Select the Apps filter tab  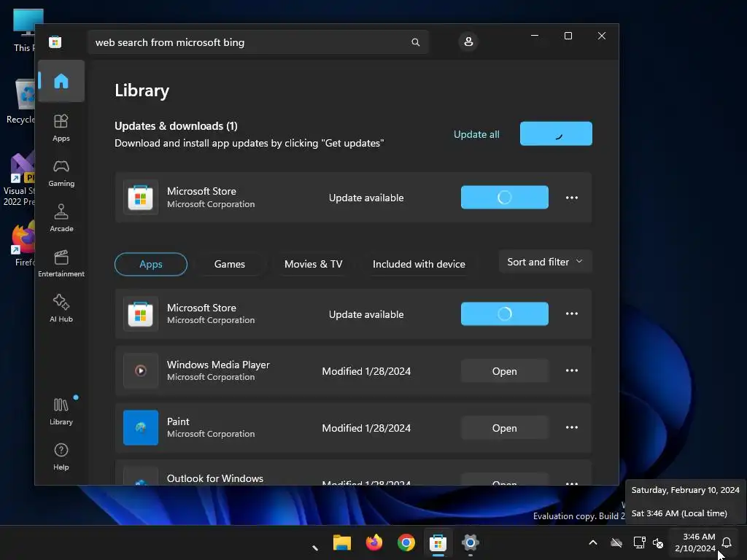(x=151, y=264)
